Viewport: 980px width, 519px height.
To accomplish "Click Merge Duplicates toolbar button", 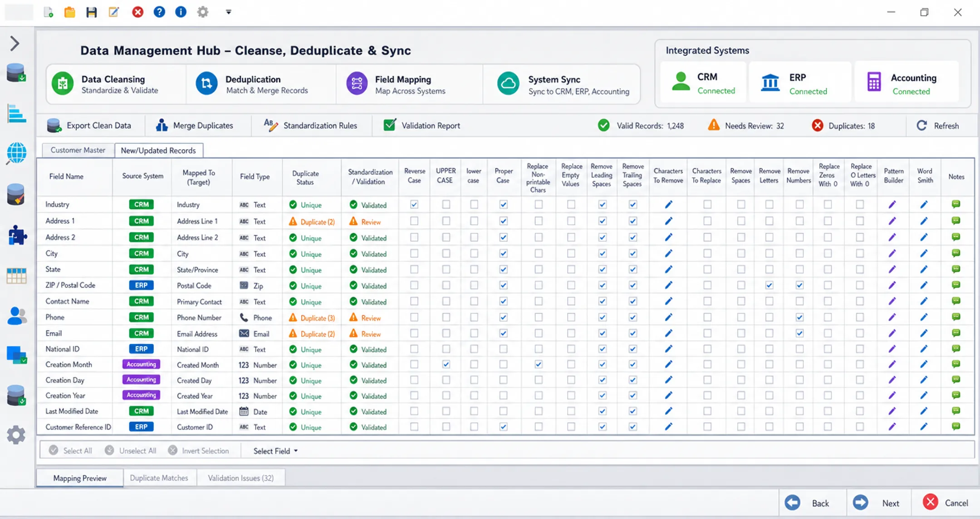I will pos(194,126).
